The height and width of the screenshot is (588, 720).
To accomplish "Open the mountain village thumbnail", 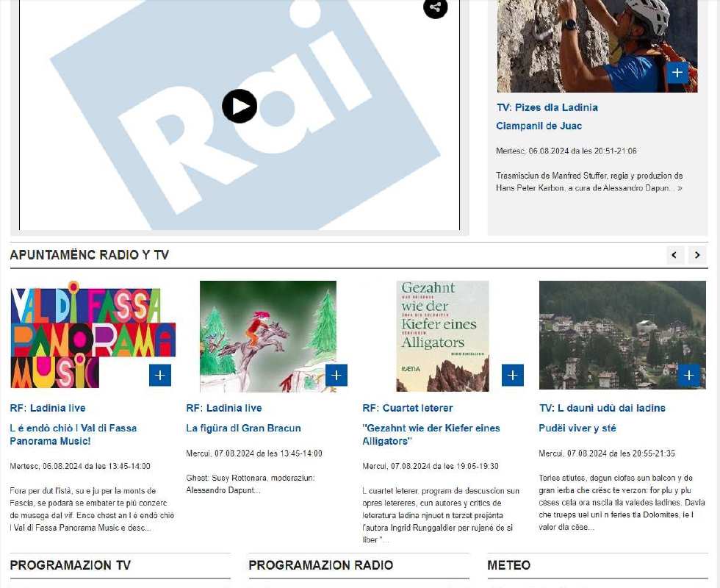I will click(622, 335).
